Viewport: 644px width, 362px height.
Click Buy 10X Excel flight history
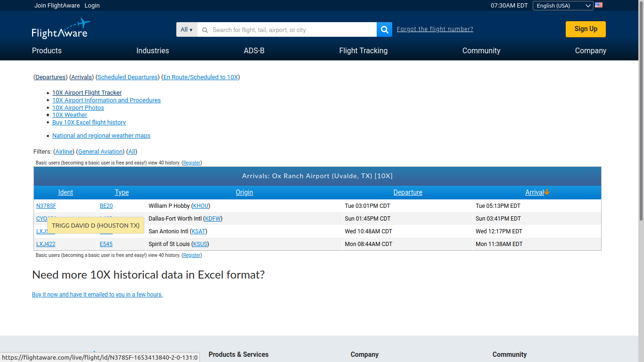[x=89, y=123]
